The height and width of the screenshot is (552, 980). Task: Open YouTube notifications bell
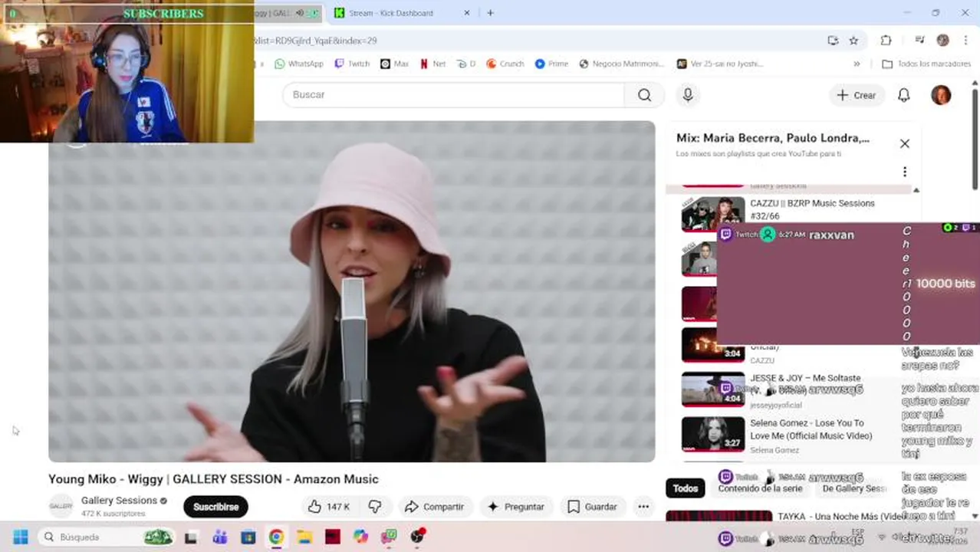click(x=904, y=95)
